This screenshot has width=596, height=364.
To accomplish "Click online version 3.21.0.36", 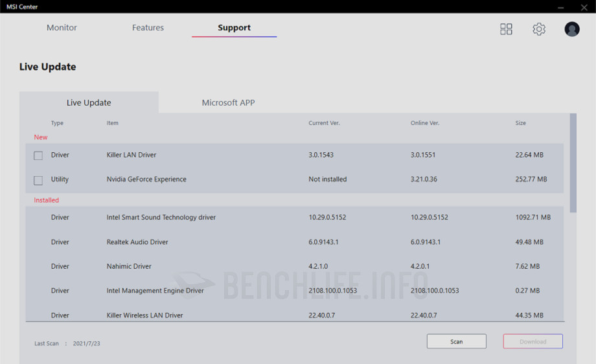I will point(424,179).
